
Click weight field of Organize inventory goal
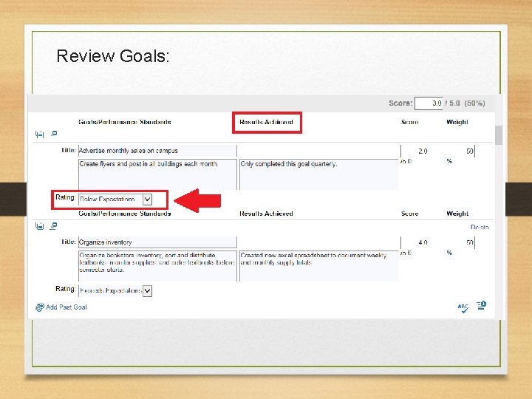coord(461,242)
